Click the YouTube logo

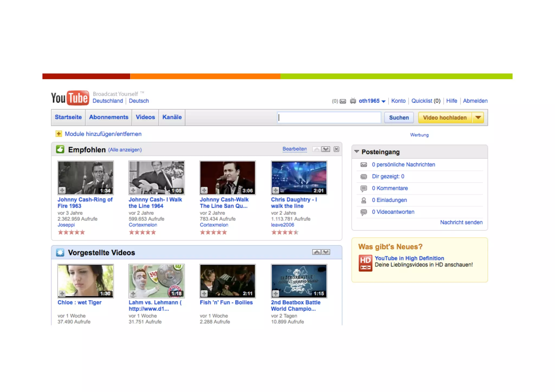click(70, 98)
